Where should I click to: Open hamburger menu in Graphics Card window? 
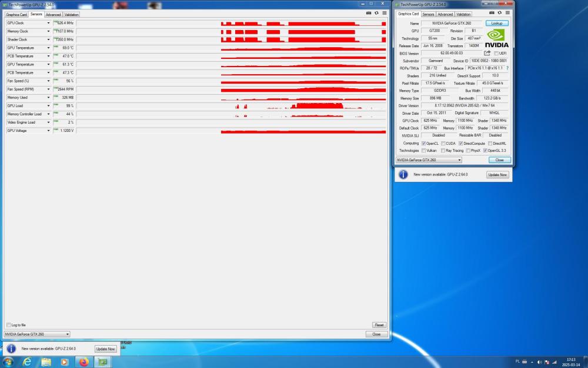(507, 12)
